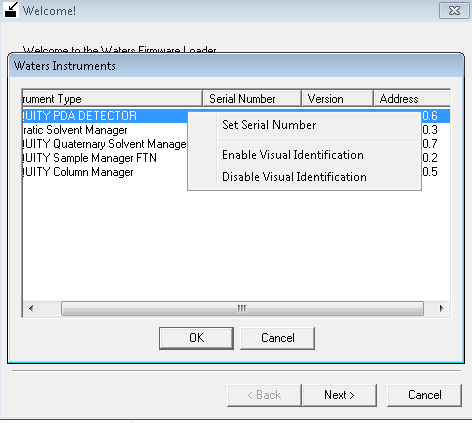Click the Welcome window title icon
472x423 pixels.
tap(11, 10)
